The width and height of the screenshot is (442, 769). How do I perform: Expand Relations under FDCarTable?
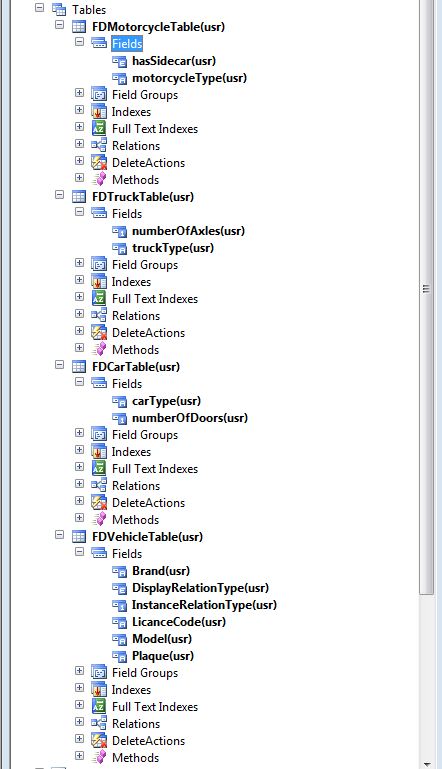[79, 484]
